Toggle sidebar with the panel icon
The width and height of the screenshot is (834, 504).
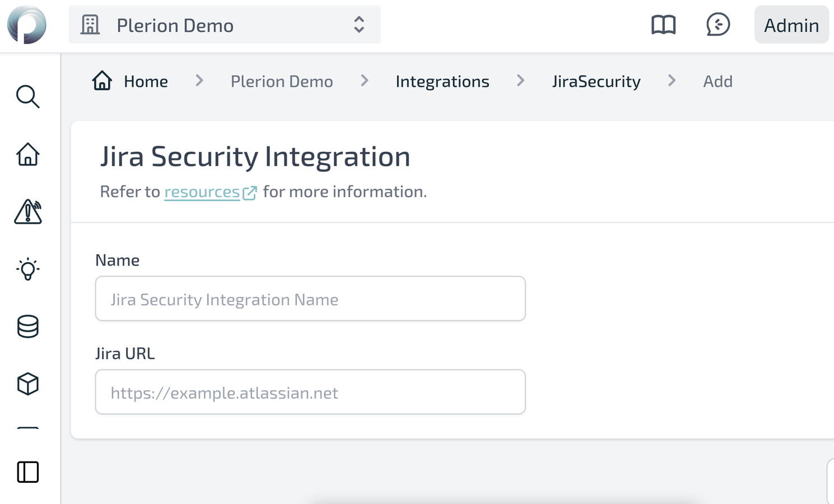(27, 472)
